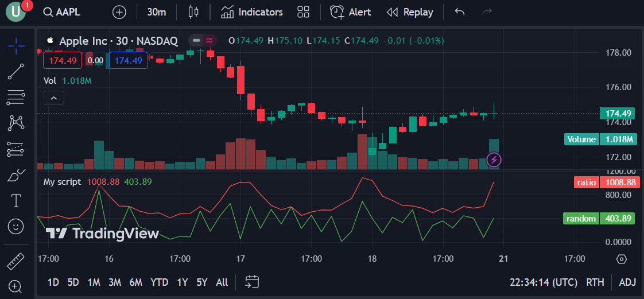Open the patterns drawing tools
The height and width of the screenshot is (299, 644).
(x=16, y=123)
